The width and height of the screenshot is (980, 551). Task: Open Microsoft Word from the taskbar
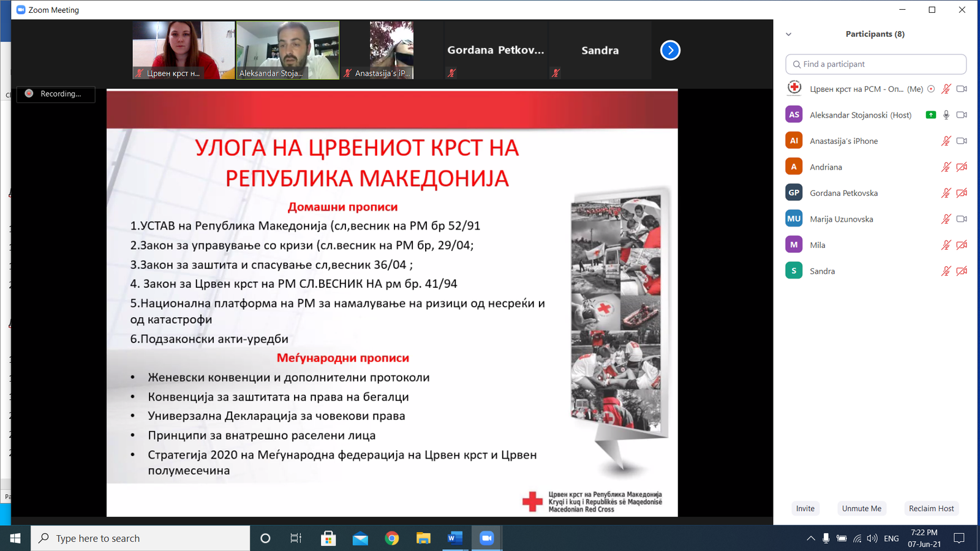point(454,538)
